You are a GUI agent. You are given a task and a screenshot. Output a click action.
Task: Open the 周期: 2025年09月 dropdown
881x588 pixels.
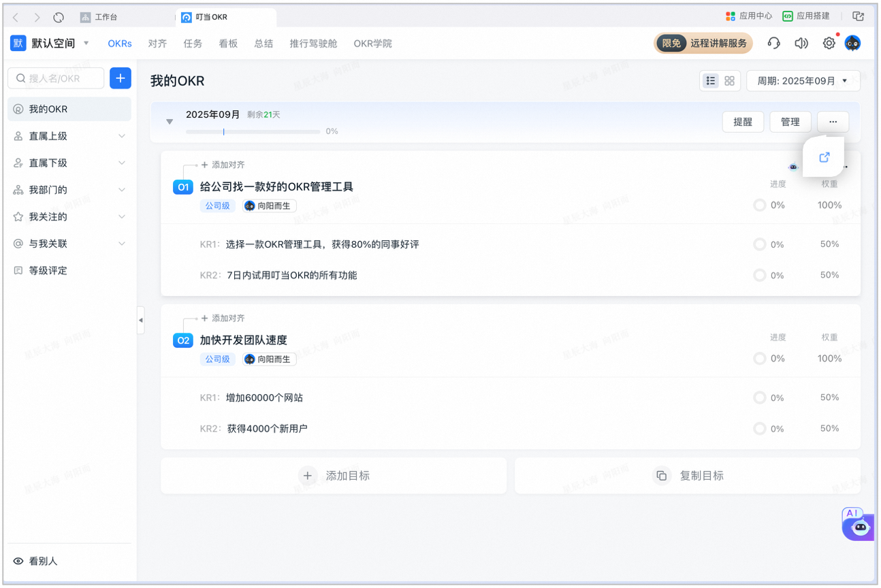tap(803, 81)
